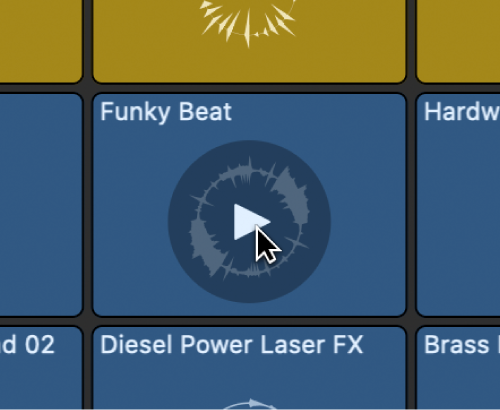
Task: Select empty blue area right of Funky Beat label
Action: pyautogui.click(x=317, y=113)
